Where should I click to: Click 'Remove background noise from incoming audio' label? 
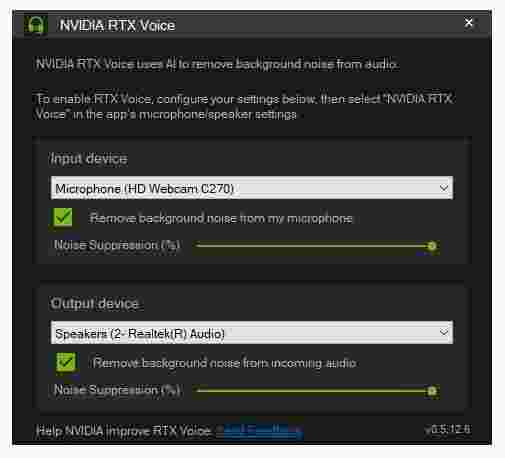click(224, 363)
